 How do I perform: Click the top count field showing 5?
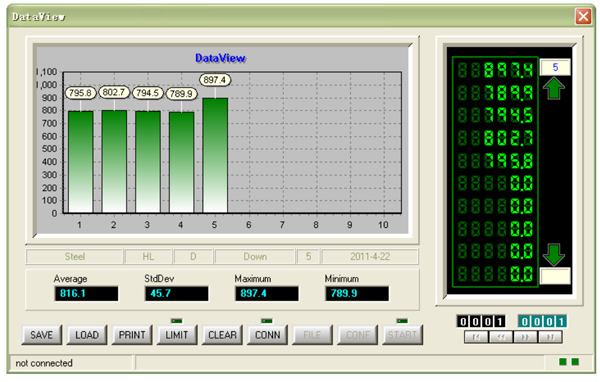[555, 67]
